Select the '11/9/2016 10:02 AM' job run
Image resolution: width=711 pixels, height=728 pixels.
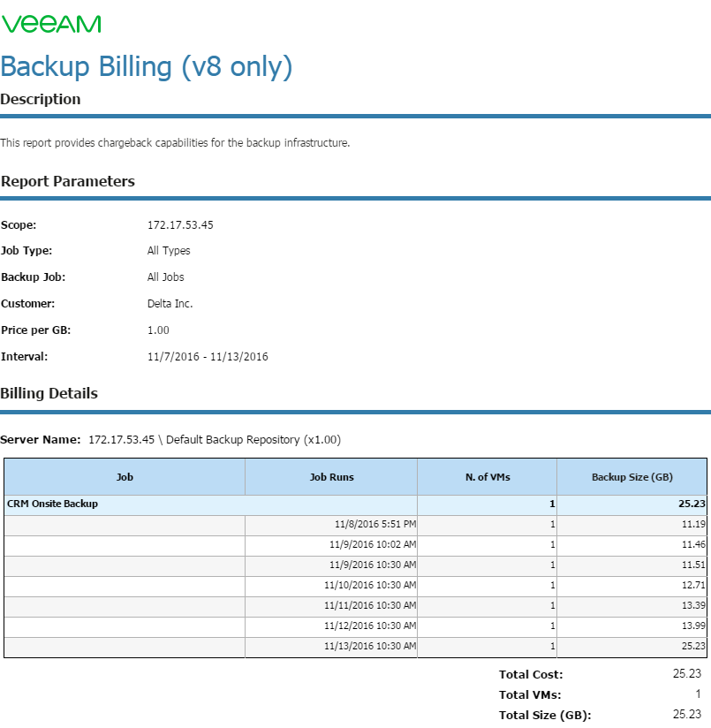click(x=373, y=544)
